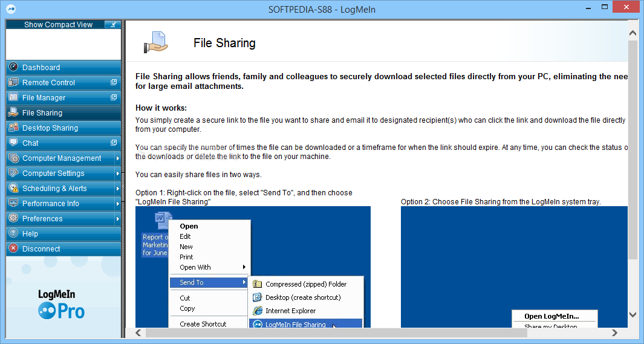The height and width of the screenshot is (344, 644).
Task: Minimize the LogMeIn window
Action: coord(588,7)
